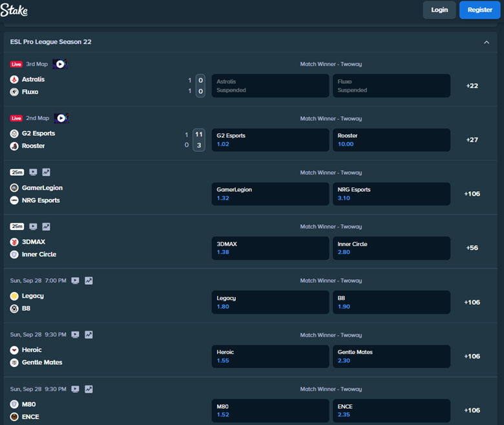Open stream icon for 3DMAX vs Inner Circle
The image size is (504, 425).
[x=33, y=227]
